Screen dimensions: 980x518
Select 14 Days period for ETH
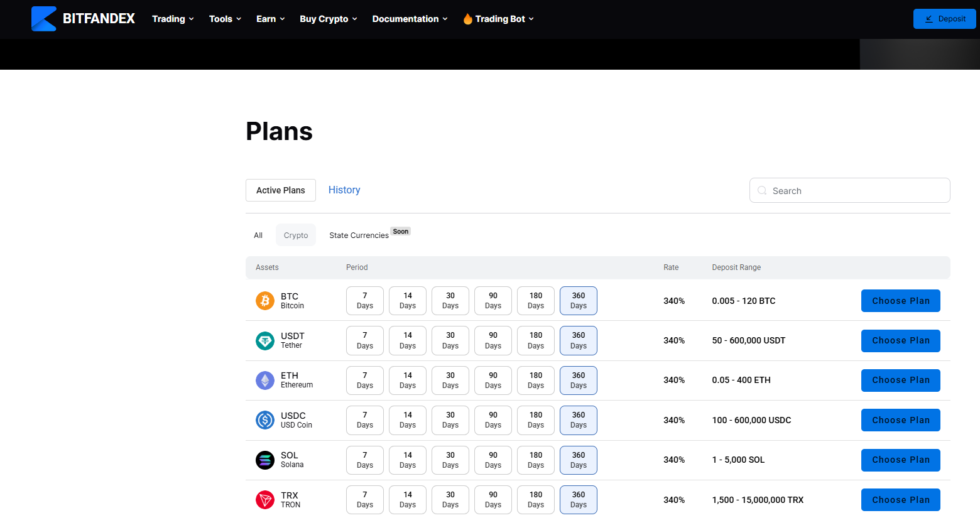pos(408,380)
